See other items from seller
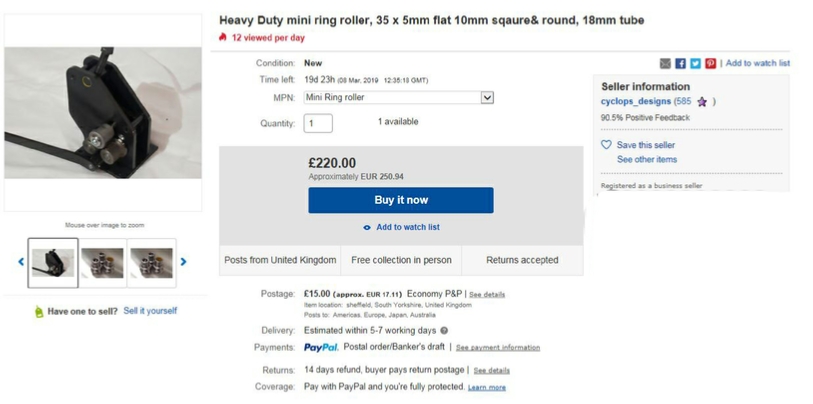The image size is (813, 404). pos(646,159)
